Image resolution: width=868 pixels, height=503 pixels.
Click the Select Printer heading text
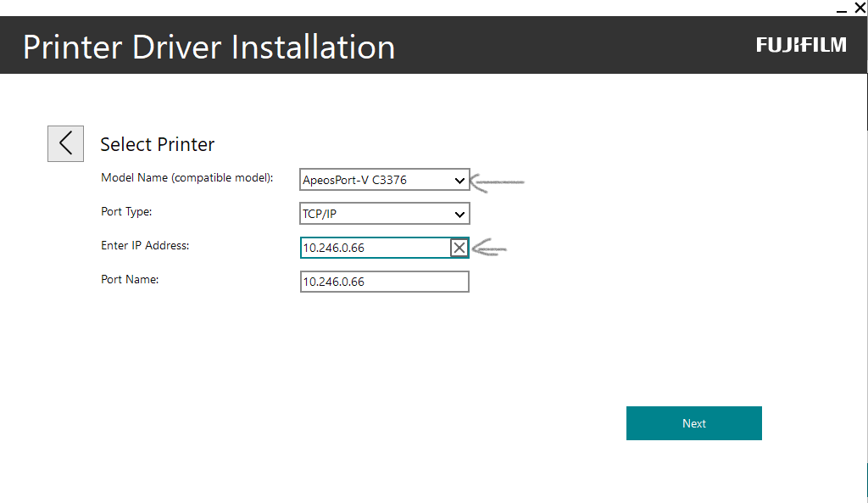(x=158, y=144)
